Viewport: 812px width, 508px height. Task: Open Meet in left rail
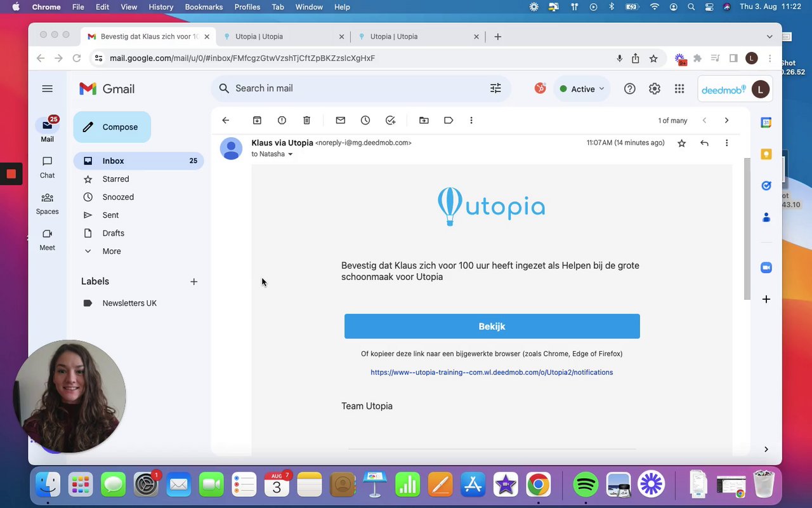point(47,240)
